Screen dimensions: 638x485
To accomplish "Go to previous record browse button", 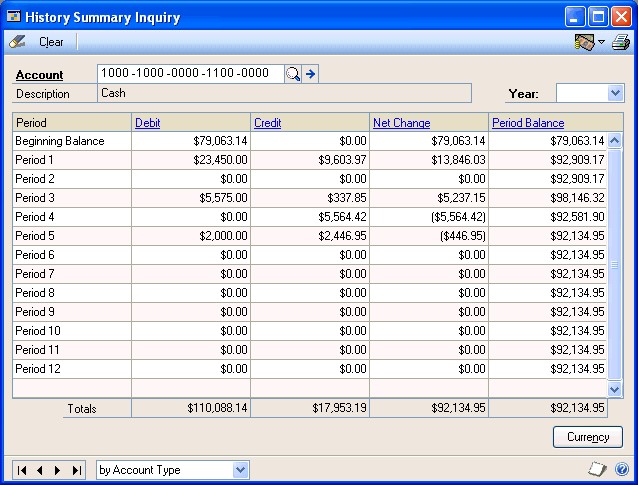I will coord(40,470).
